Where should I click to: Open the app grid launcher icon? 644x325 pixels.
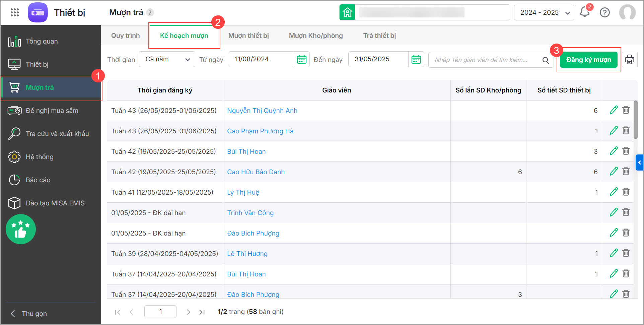(15, 13)
